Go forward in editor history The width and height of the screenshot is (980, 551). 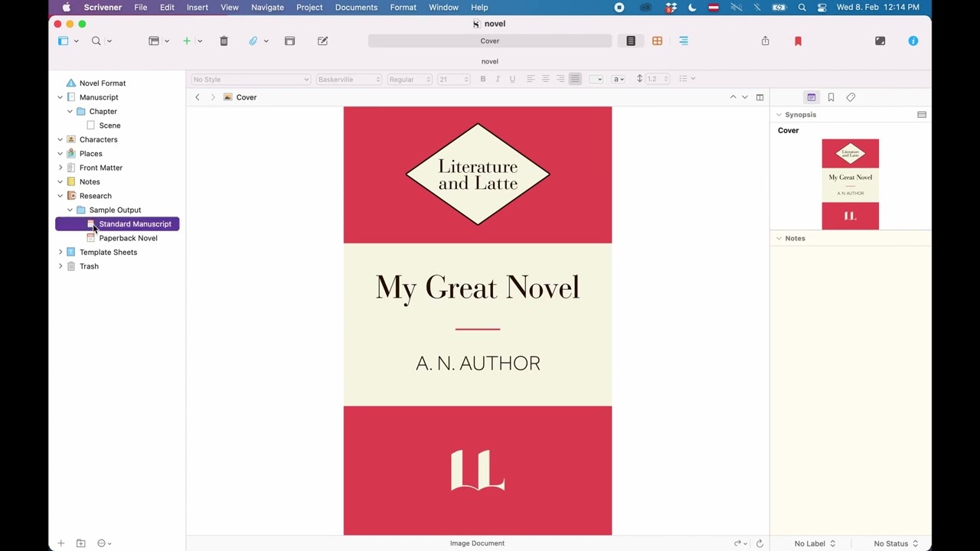click(213, 97)
